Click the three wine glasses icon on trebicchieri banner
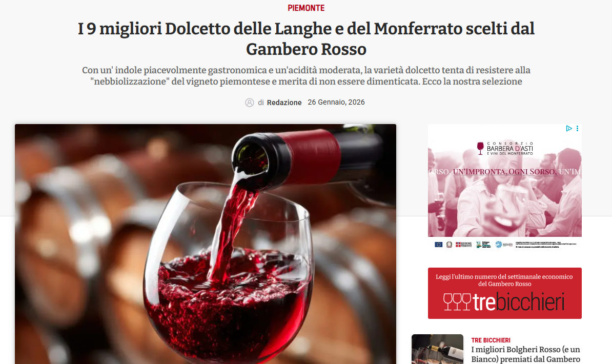 tap(457, 302)
